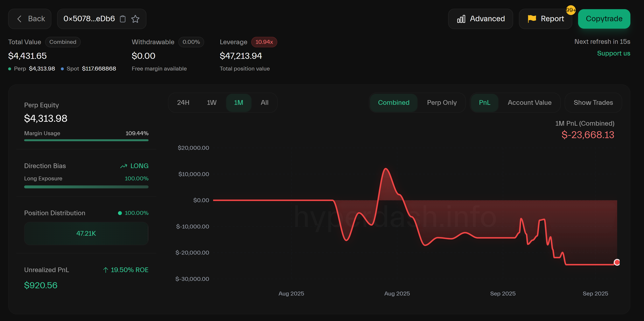Select the All time range
This screenshot has height=321, width=644.
point(264,103)
